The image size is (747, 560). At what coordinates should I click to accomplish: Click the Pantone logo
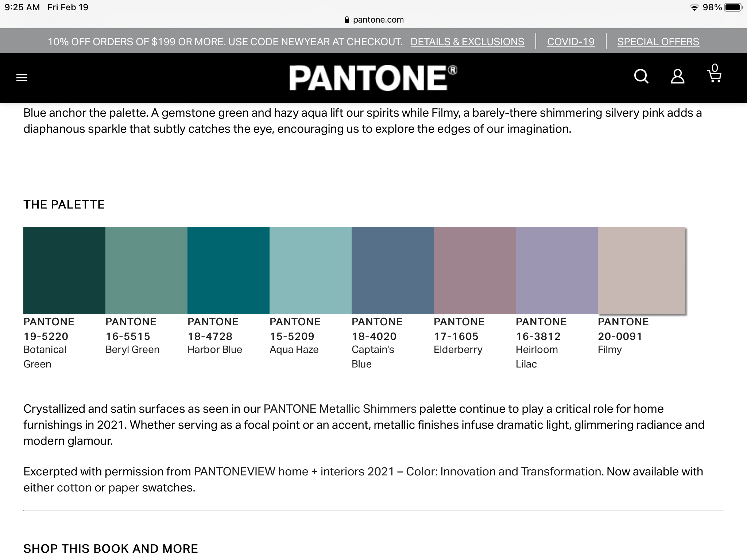click(x=373, y=78)
